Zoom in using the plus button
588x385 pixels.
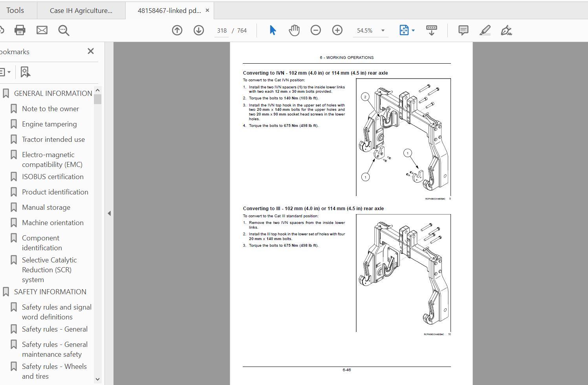[337, 30]
